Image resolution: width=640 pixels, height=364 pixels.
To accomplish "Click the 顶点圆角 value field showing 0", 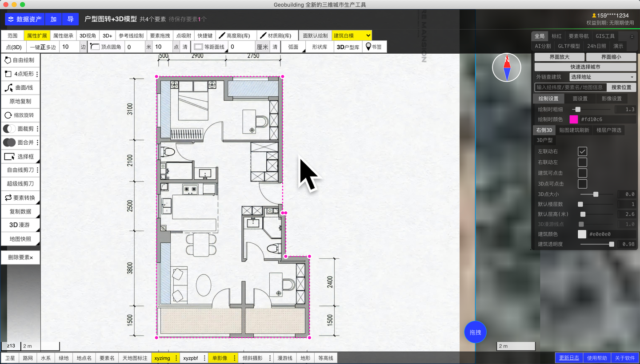I will coord(134,47).
